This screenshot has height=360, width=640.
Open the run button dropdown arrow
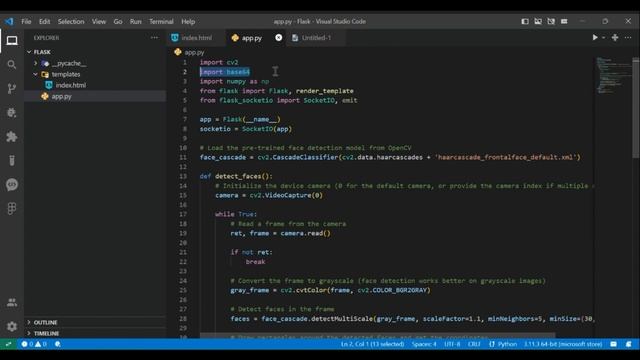604,38
